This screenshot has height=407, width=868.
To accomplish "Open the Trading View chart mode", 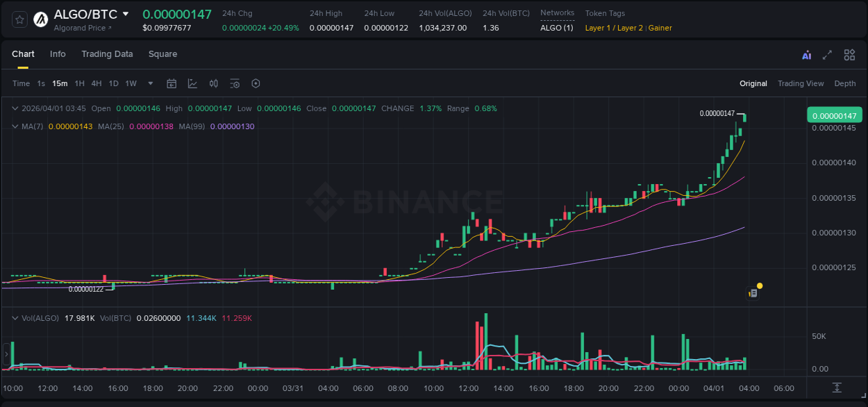I will coord(801,83).
